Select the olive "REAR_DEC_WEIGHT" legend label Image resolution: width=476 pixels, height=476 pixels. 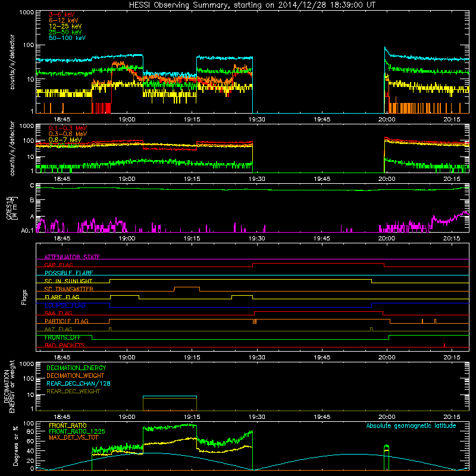(73, 392)
